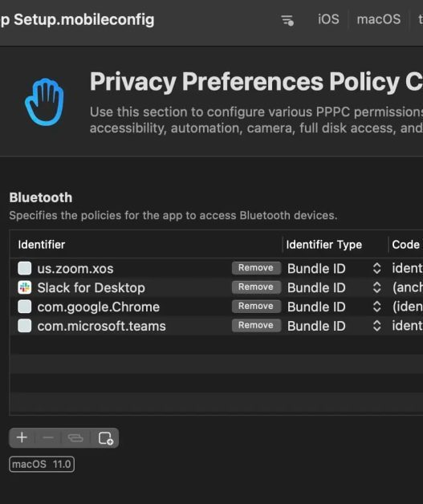Click the duplicate row icon below table
Viewport: 423px width, 504px height.
coord(75,437)
